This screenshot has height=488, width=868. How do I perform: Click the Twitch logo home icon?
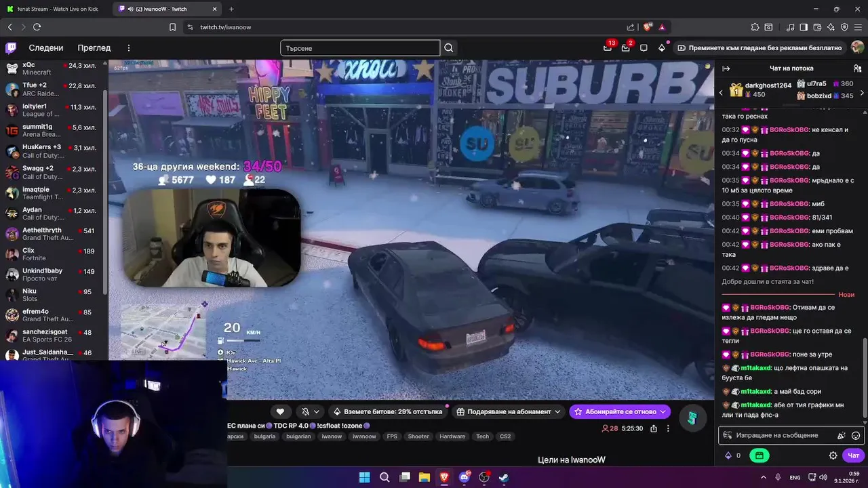11,48
